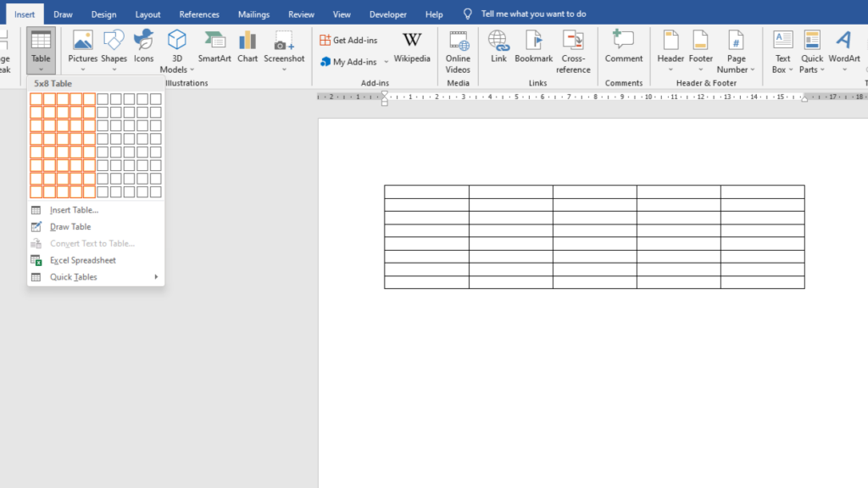Expand the My Add-ins dropdown arrow
This screenshot has height=488, width=868.
pyautogui.click(x=386, y=62)
